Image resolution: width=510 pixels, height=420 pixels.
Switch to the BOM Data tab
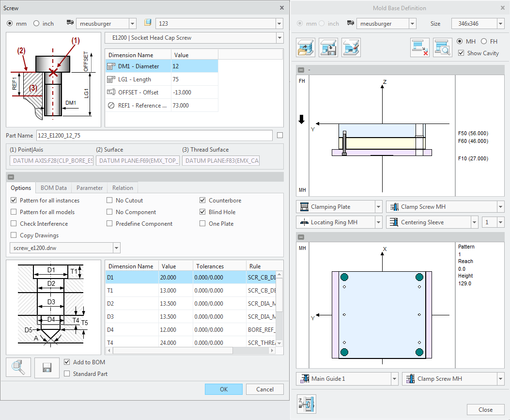click(x=53, y=188)
